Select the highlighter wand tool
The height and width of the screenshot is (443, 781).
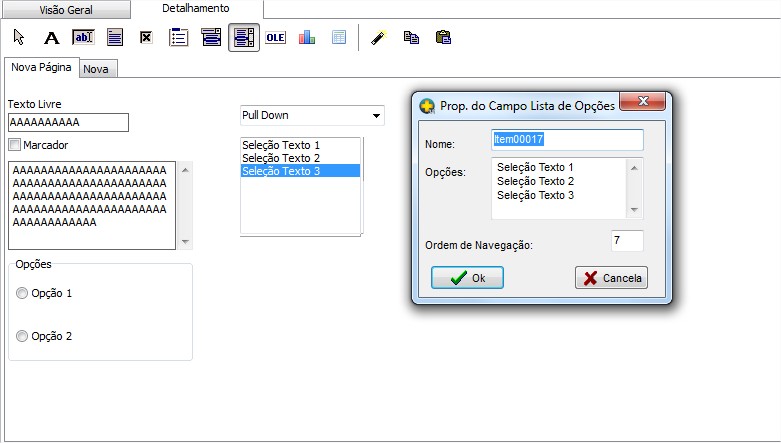(x=377, y=37)
